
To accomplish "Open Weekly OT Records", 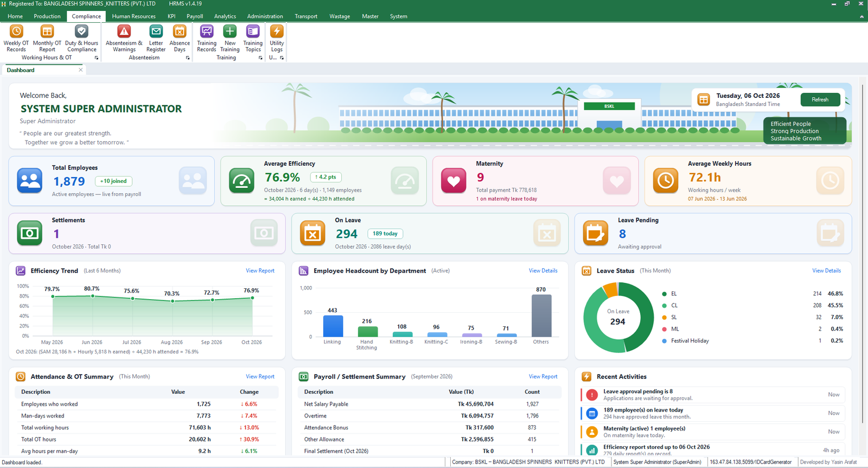I will [x=16, y=39].
